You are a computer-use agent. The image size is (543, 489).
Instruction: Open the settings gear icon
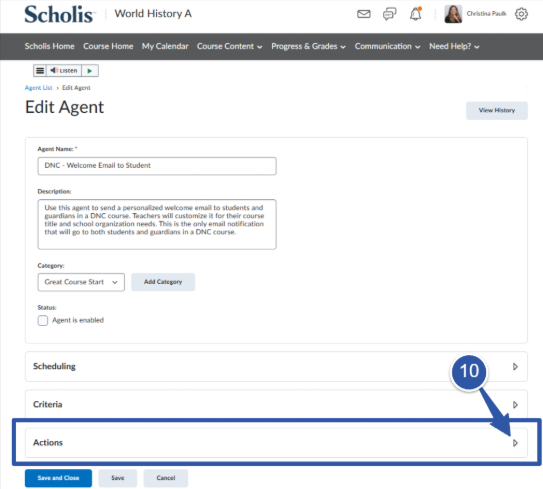(521, 14)
